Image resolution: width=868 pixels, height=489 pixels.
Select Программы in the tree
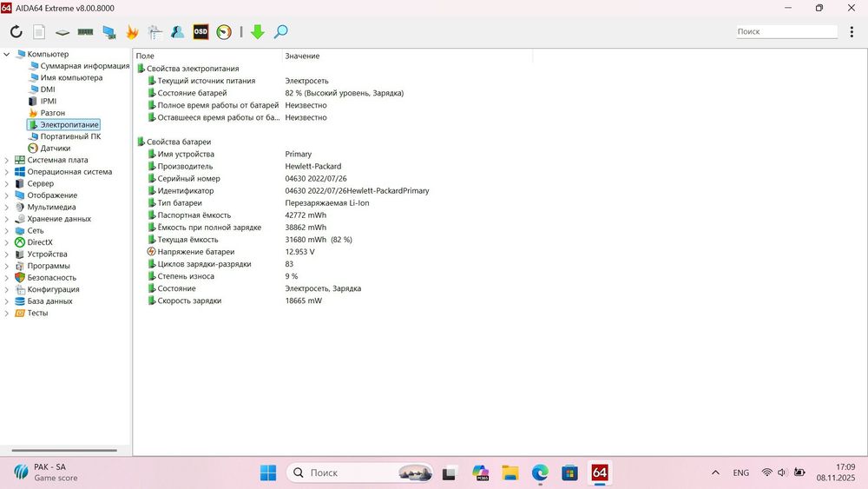49,266
